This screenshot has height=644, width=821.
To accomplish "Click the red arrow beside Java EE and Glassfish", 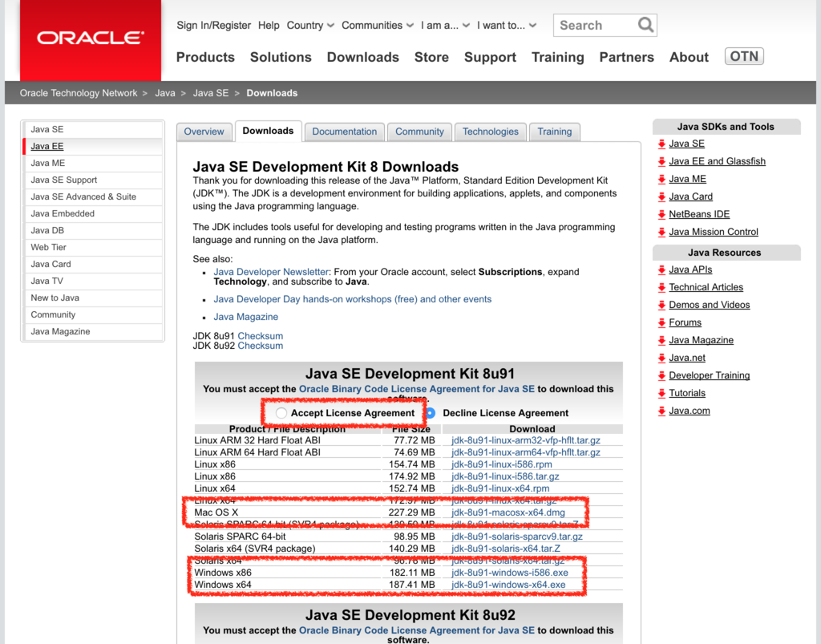I will (x=661, y=162).
